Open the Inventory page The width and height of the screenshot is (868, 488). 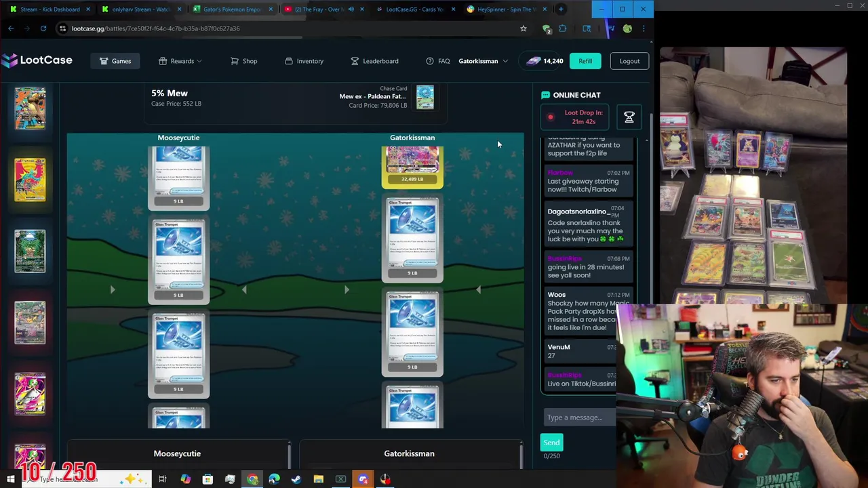[x=304, y=61]
